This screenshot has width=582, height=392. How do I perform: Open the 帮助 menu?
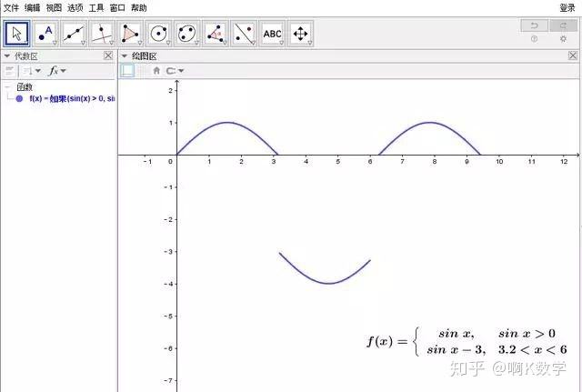point(139,8)
